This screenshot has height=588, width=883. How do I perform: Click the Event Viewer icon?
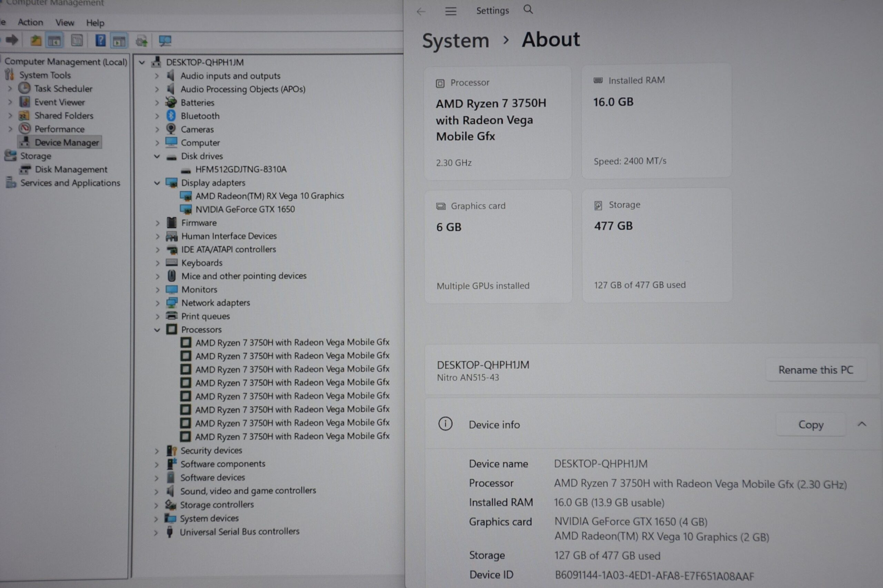pos(24,102)
